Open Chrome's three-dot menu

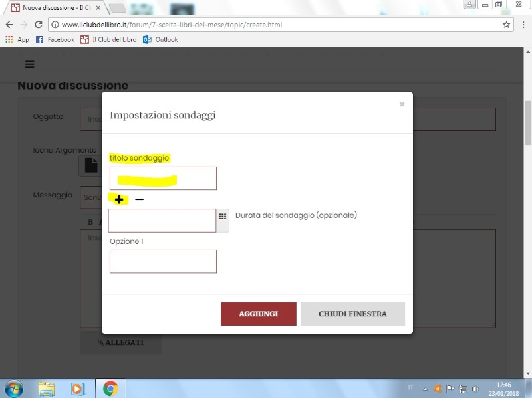[522, 25]
